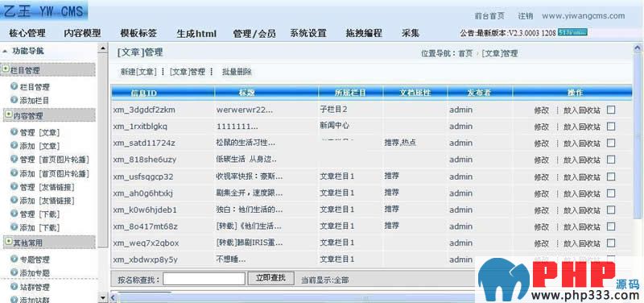Open 专题管理 in sidebar

pyautogui.click(x=35, y=259)
